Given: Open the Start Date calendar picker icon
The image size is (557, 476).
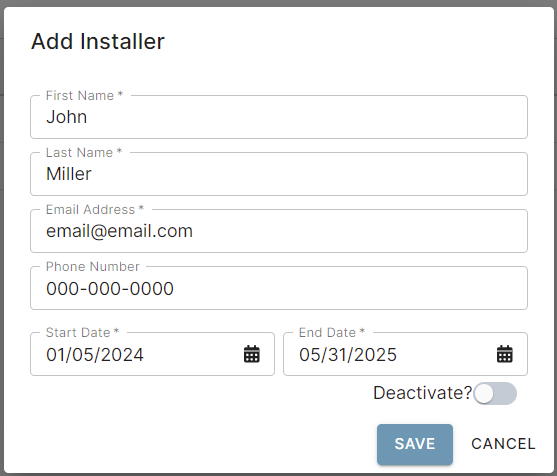Looking at the screenshot, I should (x=252, y=354).
